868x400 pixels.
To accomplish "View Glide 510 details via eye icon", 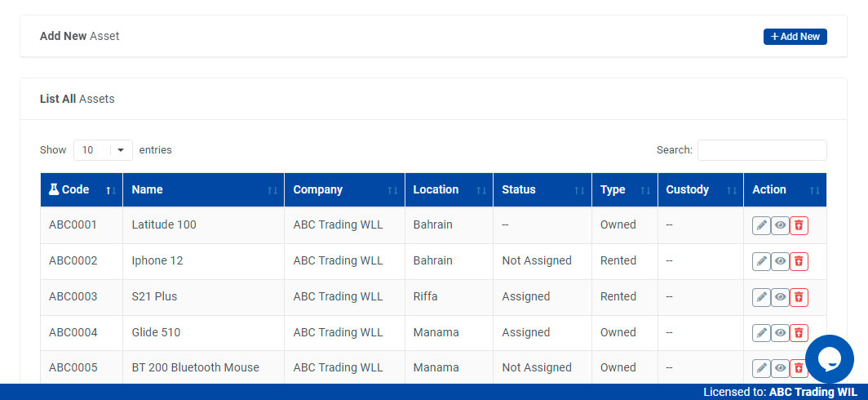I will tap(780, 333).
